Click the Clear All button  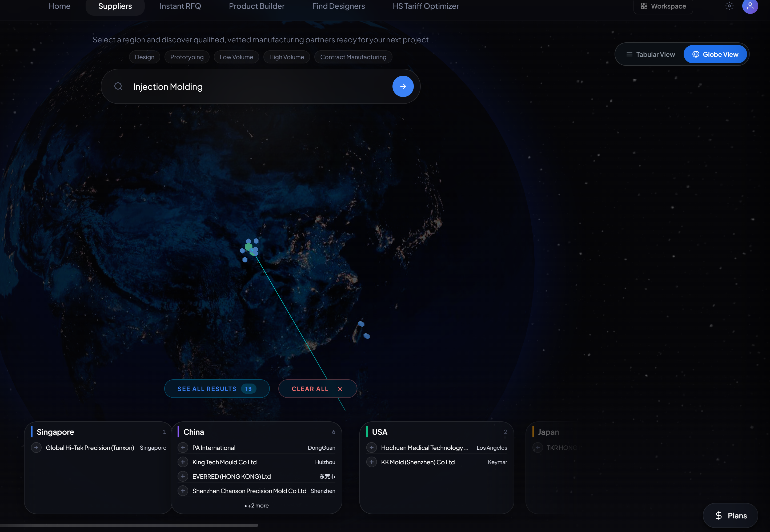[317, 389]
